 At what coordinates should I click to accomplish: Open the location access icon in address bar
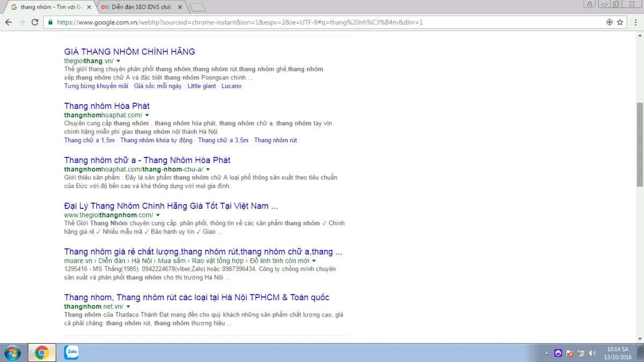point(609,22)
